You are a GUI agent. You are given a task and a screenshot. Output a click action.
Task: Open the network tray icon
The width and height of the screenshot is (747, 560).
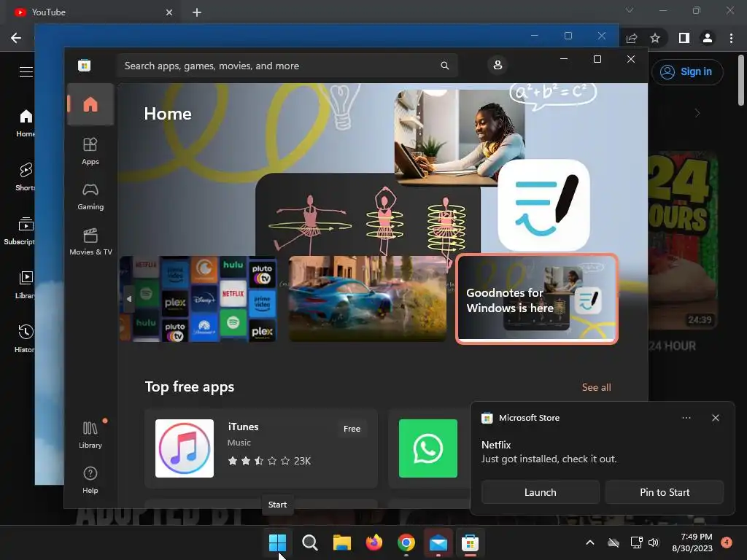(x=636, y=542)
